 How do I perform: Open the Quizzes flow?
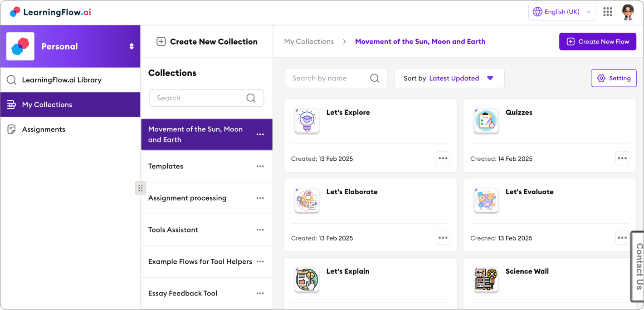[x=550, y=136]
